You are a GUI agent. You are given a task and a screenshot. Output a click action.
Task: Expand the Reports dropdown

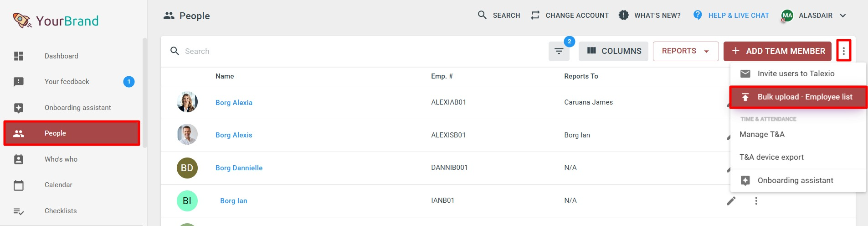point(686,51)
